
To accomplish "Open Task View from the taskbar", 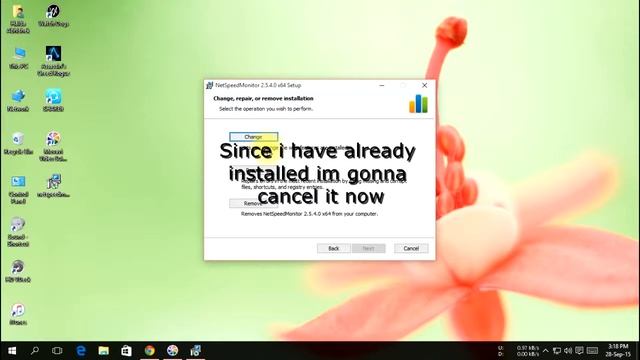I will coord(57,351).
